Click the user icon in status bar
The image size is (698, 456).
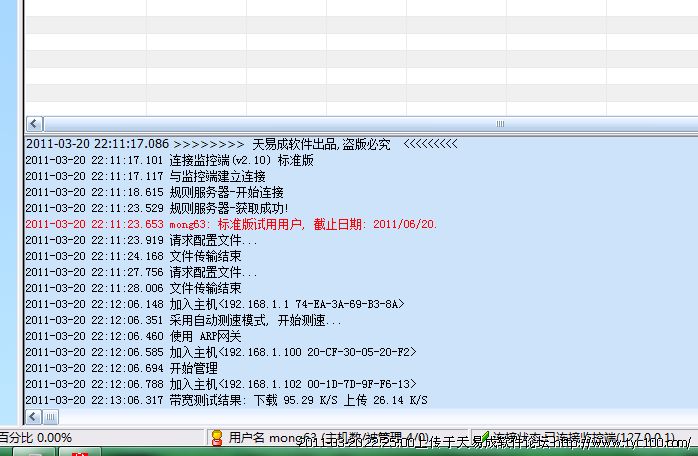tap(215, 437)
